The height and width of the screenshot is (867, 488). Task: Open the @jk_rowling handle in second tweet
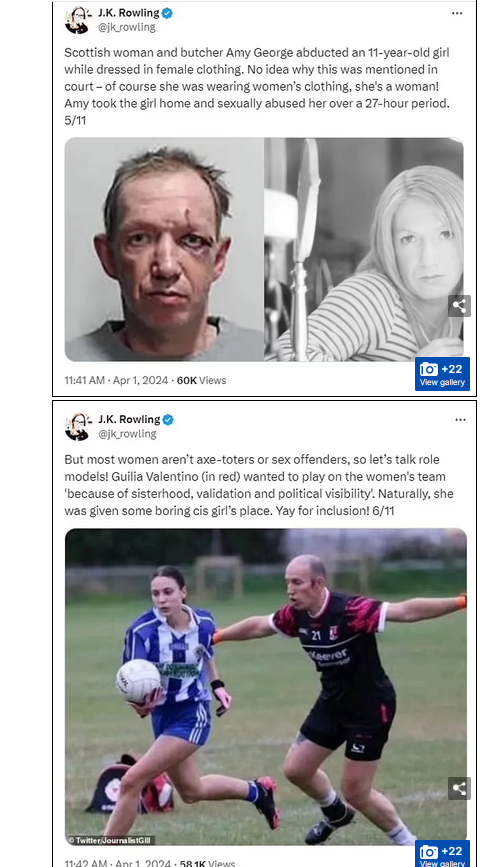click(127, 434)
